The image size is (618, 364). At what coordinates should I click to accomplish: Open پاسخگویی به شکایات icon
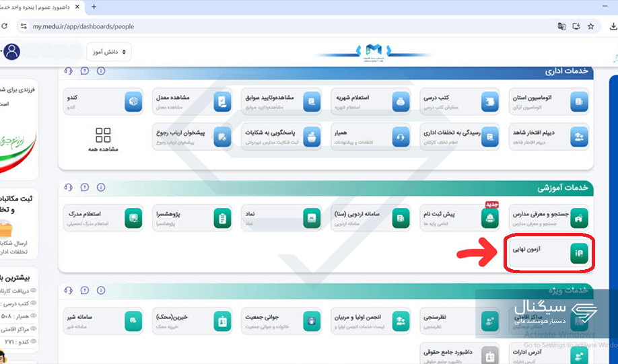[x=312, y=137]
